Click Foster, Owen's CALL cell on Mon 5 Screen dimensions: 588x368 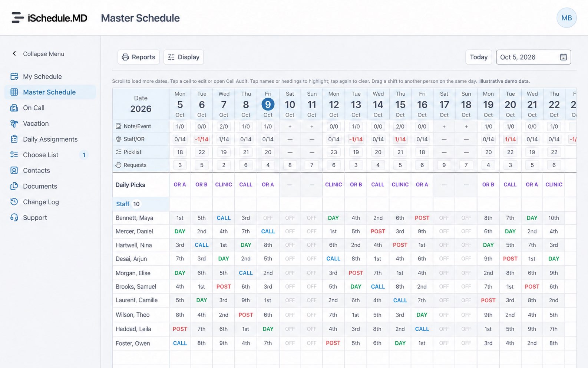click(180, 343)
